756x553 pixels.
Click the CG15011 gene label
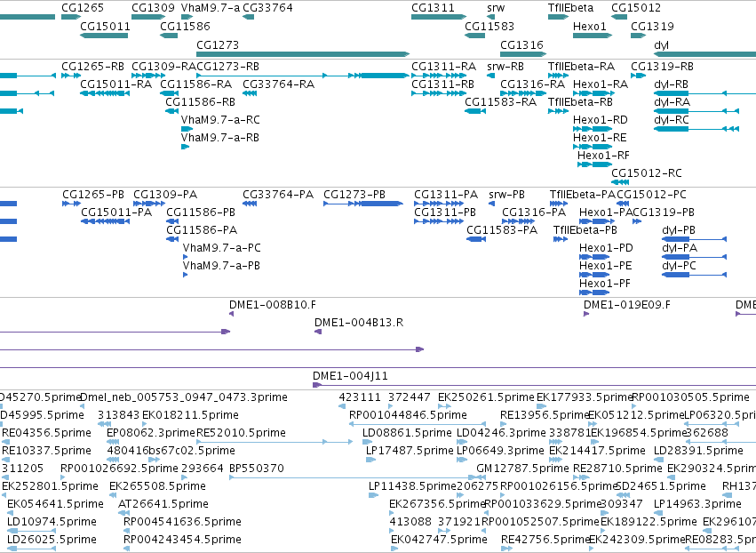[105, 26]
